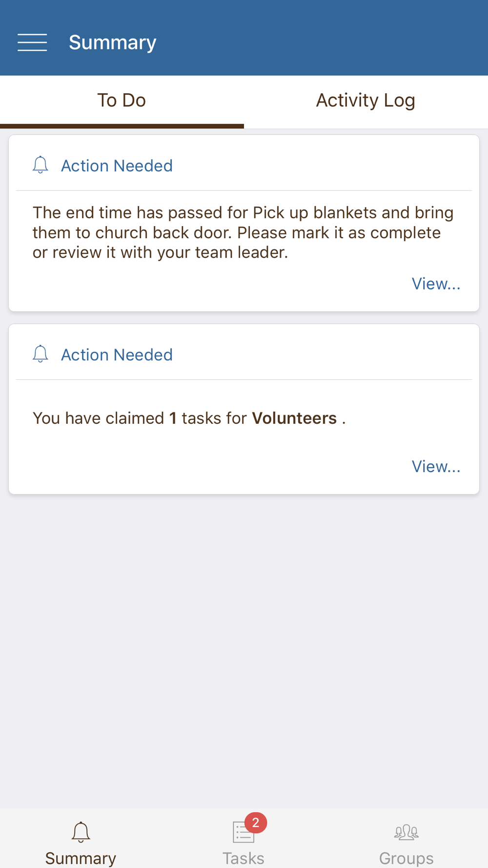Viewport: 488px width, 868px height.
Task: Click the bell icon on the blankets notification
Action: pyautogui.click(x=41, y=165)
